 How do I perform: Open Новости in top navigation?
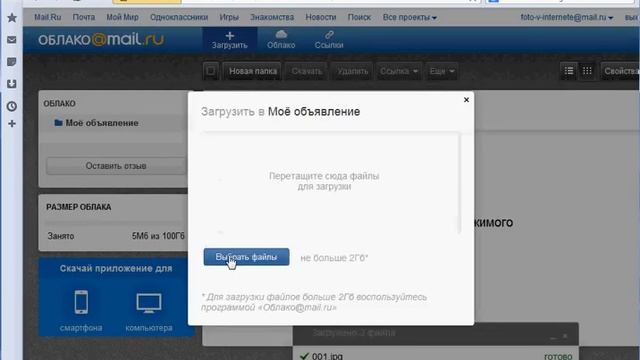pyautogui.click(x=321, y=17)
